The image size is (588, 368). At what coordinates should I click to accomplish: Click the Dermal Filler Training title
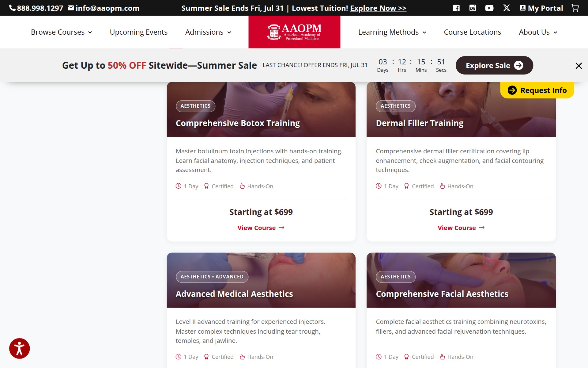coord(420,123)
